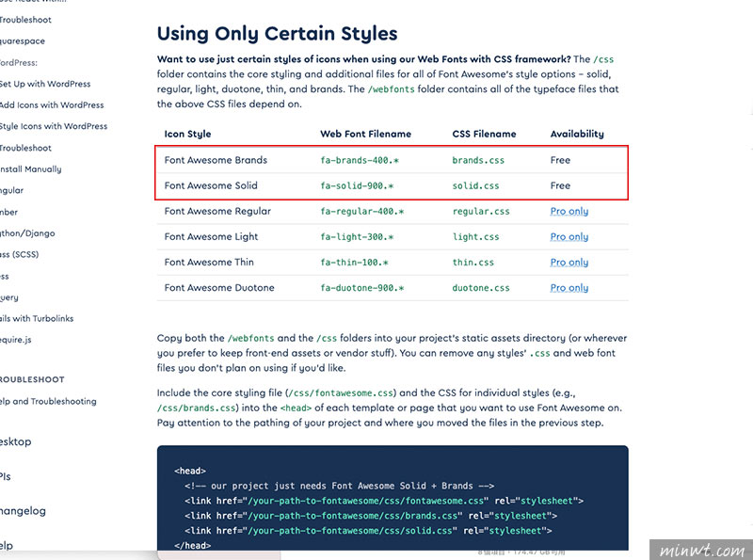
Task: Click fa-thin-100.* filename
Action: [x=355, y=263]
